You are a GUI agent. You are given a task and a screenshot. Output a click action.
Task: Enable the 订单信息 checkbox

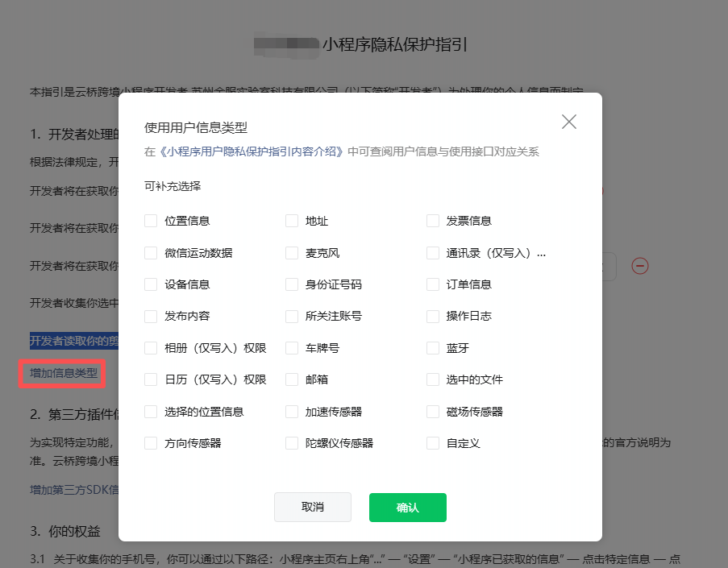point(433,284)
